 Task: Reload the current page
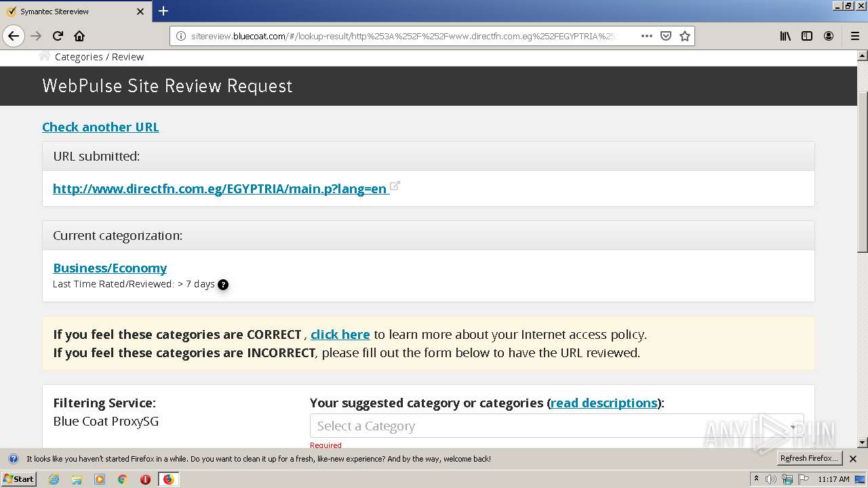(x=58, y=36)
